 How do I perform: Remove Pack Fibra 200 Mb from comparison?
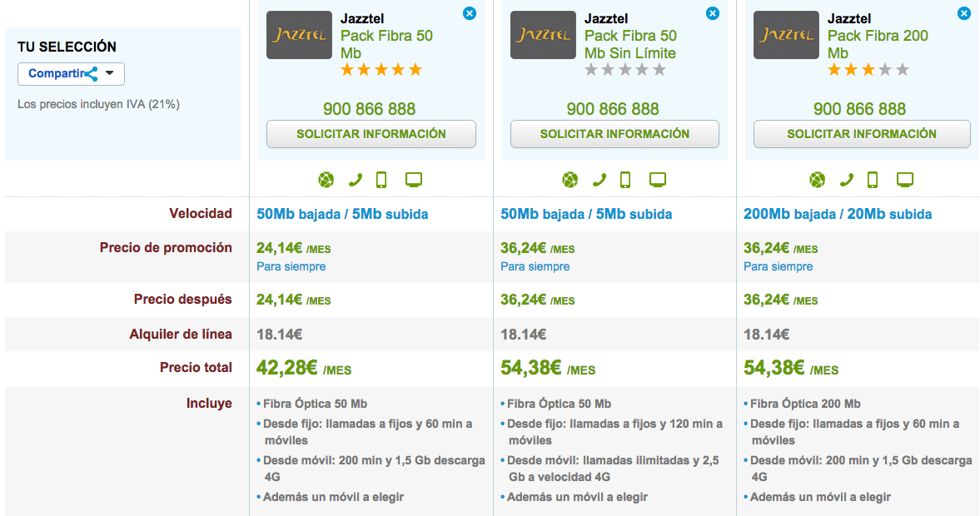[x=963, y=13]
